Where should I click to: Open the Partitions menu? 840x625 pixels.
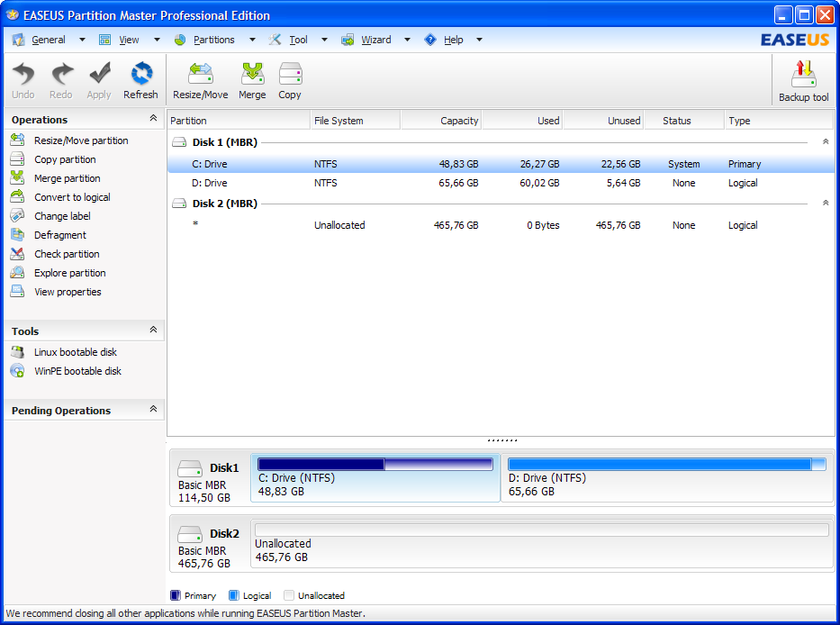point(213,40)
